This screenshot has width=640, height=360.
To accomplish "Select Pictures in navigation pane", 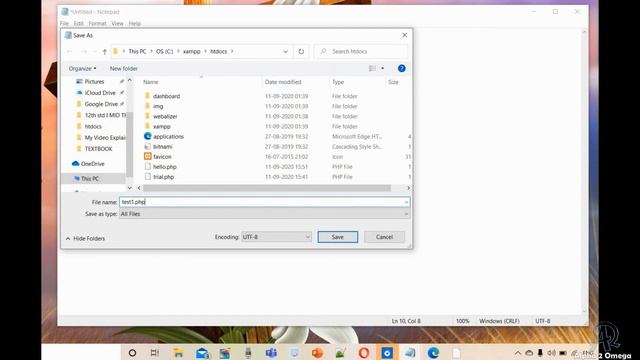I will [x=94, y=82].
